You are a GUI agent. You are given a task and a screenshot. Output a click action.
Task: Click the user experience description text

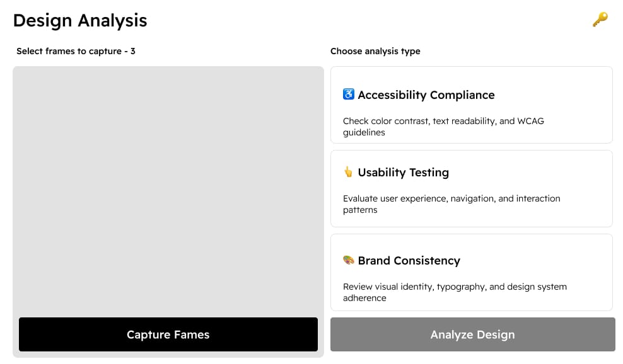point(451,204)
